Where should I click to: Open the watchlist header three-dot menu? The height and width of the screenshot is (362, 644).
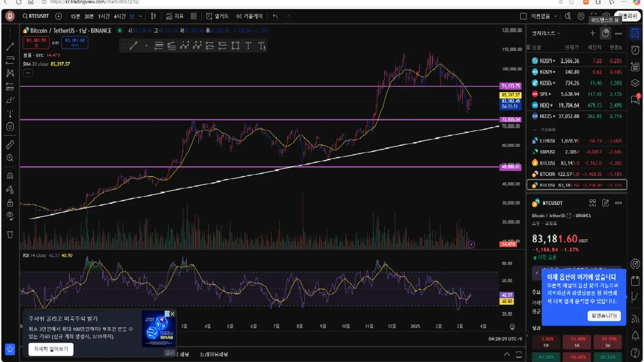[x=619, y=33]
